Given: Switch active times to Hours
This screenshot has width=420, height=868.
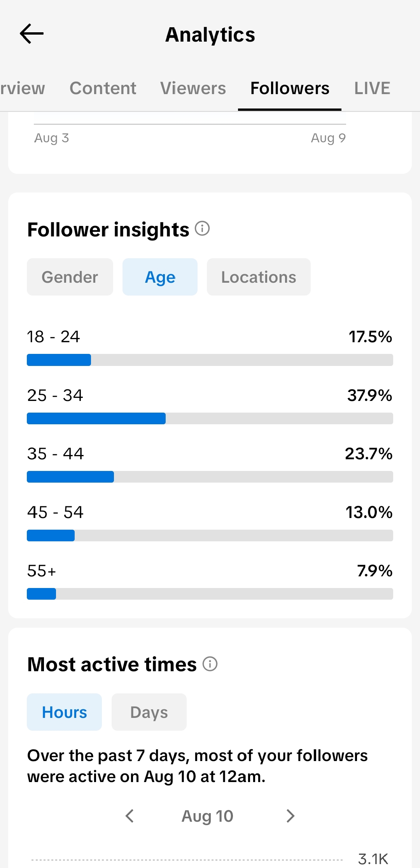Looking at the screenshot, I should [x=64, y=712].
